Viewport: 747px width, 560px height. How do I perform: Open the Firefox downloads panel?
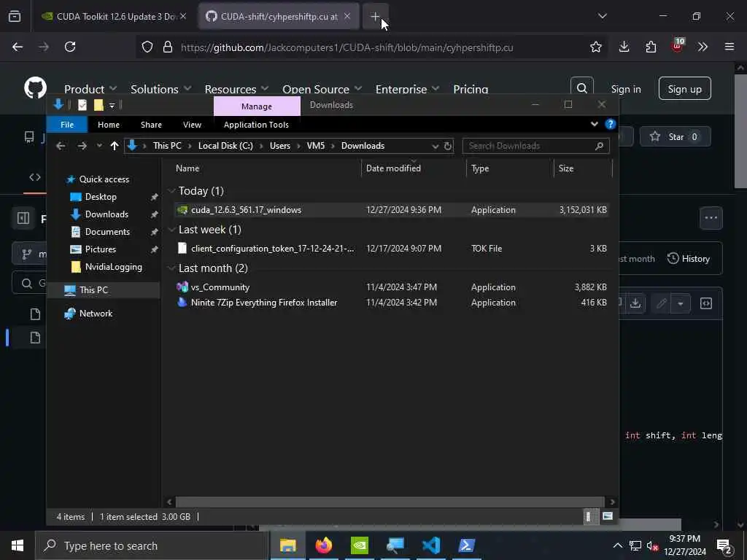[x=624, y=47]
